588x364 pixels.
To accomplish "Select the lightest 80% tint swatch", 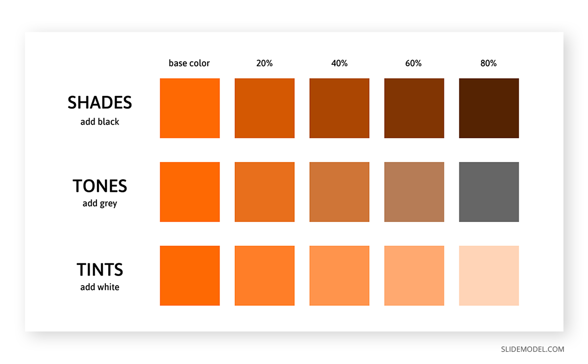I will pos(489,276).
